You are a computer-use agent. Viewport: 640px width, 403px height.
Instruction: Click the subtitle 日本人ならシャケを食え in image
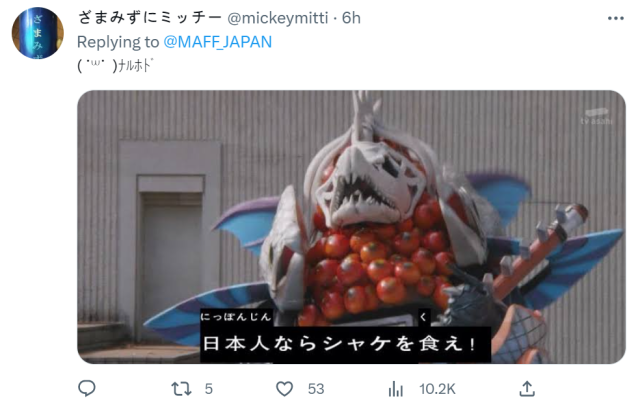(x=340, y=344)
